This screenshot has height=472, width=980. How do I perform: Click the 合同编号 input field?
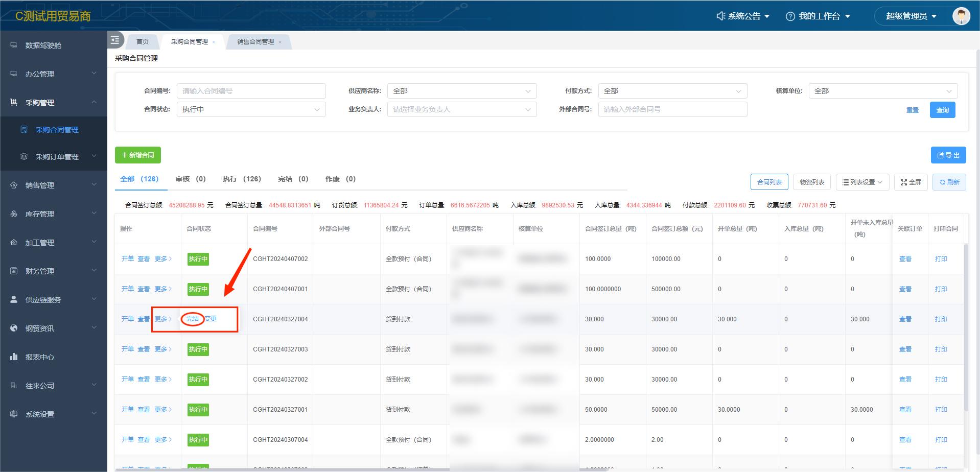click(x=251, y=91)
